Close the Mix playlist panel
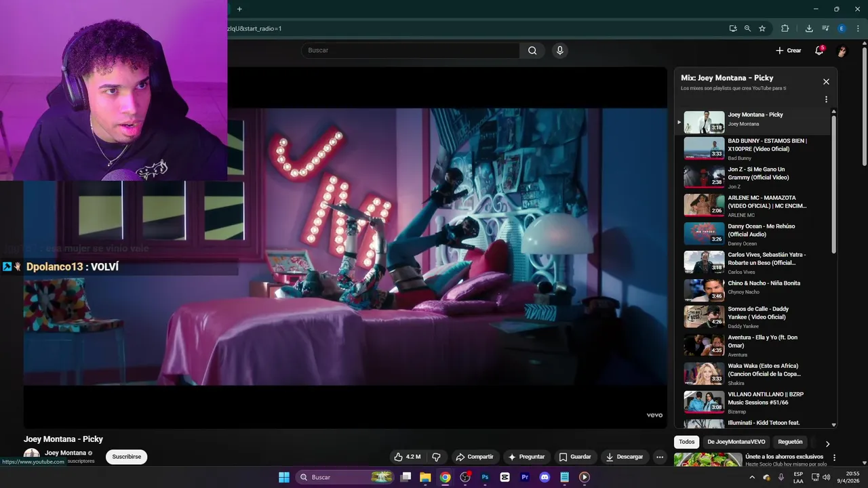This screenshot has height=488, width=868. point(826,81)
